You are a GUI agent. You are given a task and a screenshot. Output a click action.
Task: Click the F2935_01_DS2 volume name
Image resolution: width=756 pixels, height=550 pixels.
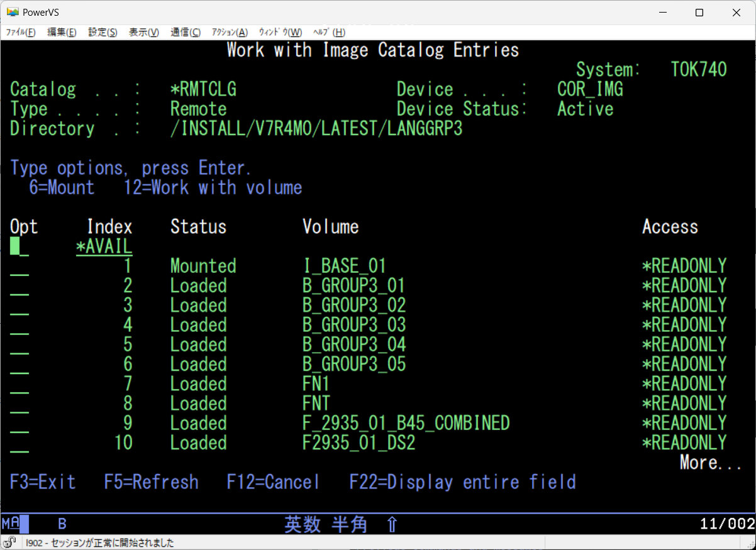[359, 443]
